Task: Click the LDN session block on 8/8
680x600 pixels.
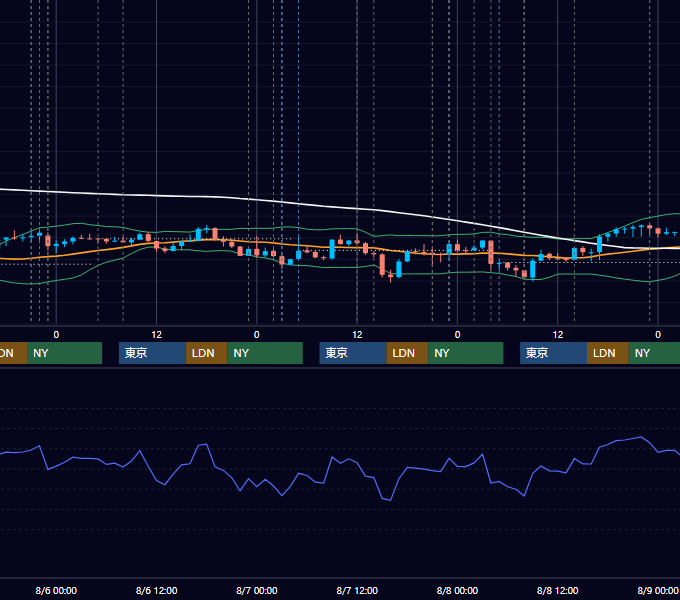Action: pos(608,353)
